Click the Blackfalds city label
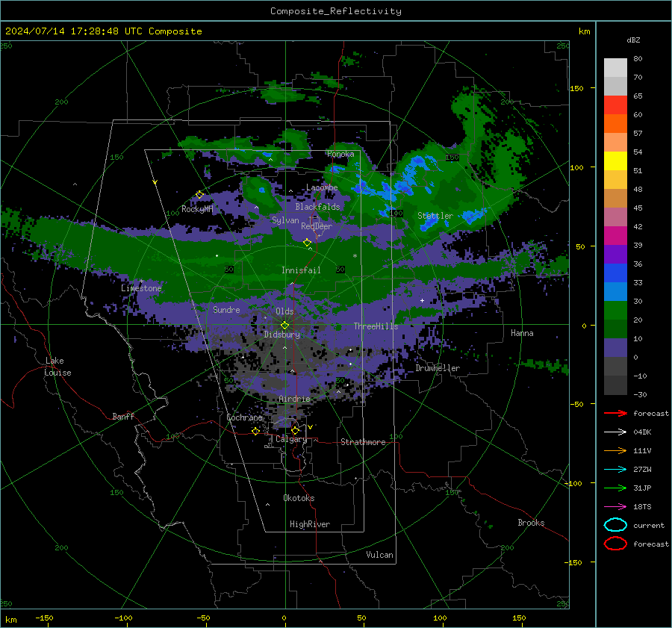Screen dimensions: 672x628 click(x=317, y=207)
